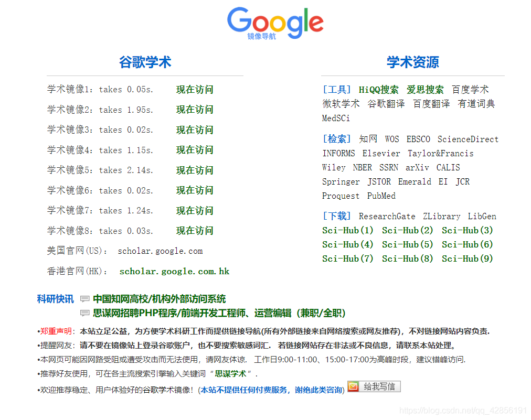This screenshot has height=420, width=531.
Task: Visit 学术镜像1 via 现在访问
Action: [195, 90]
